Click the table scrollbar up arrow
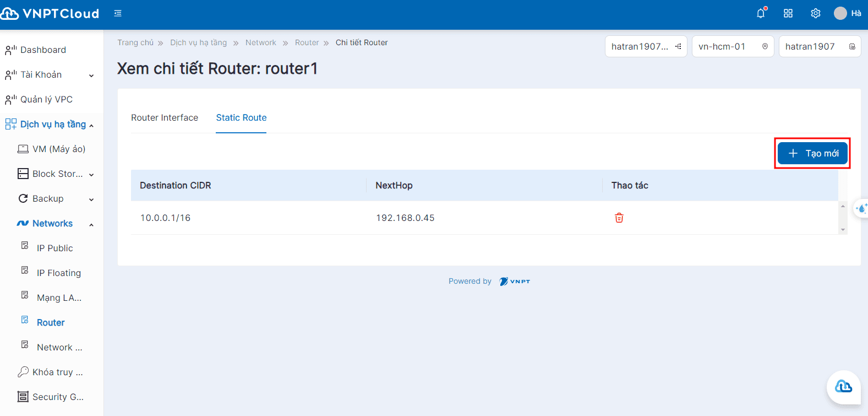The width and height of the screenshot is (868, 416). (x=843, y=206)
